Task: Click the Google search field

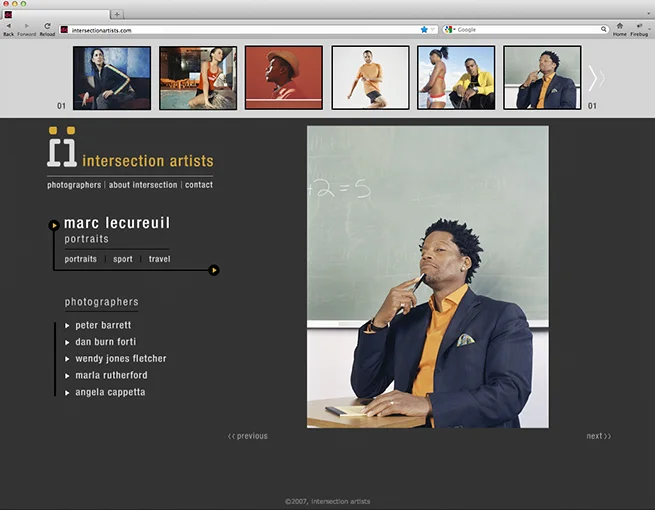Action: [528, 30]
